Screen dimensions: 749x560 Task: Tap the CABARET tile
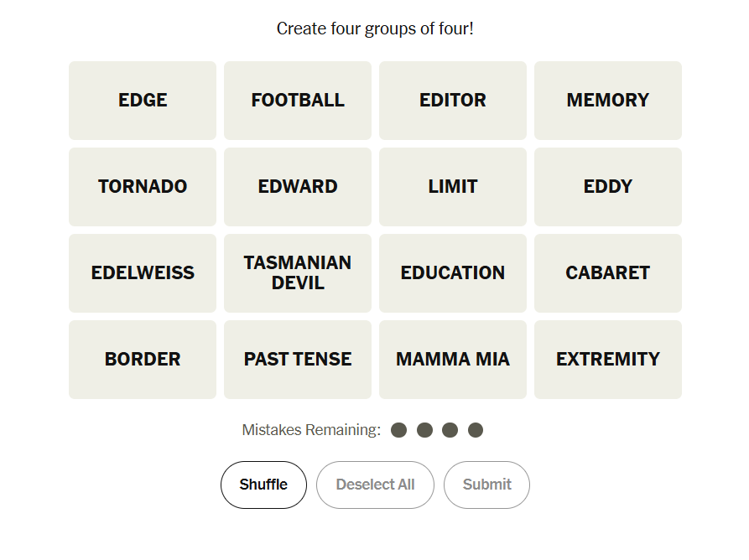click(x=608, y=273)
